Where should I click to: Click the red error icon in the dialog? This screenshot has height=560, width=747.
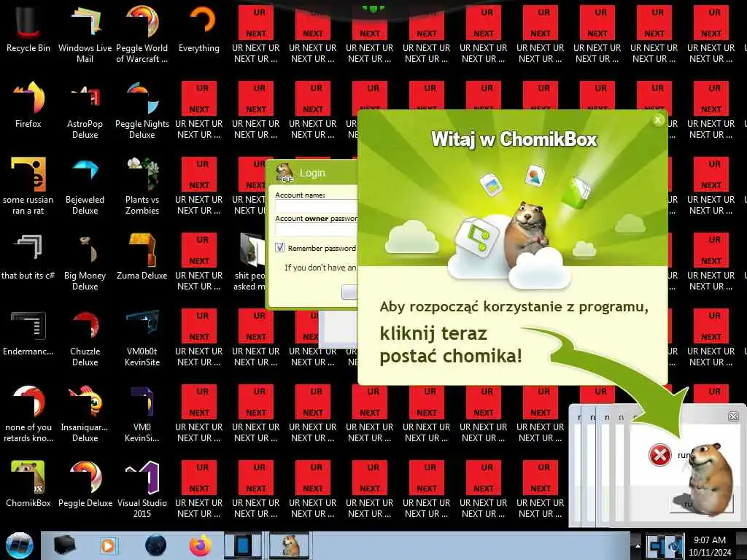tap(659, 455)
